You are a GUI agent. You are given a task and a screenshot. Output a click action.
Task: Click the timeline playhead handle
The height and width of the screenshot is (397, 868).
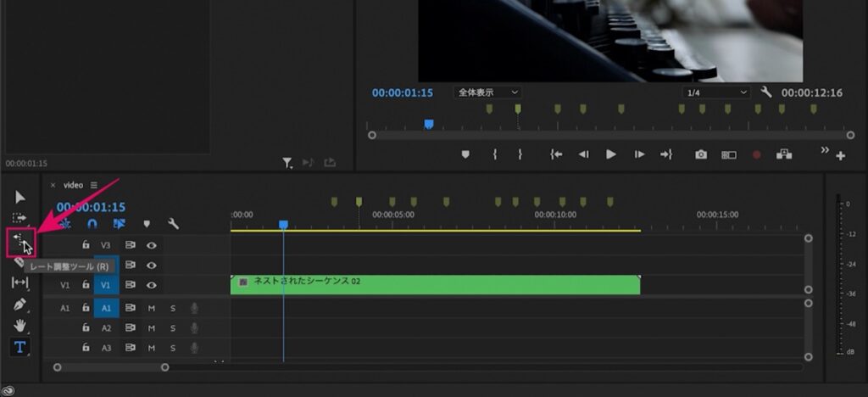[x=283, y=224]
